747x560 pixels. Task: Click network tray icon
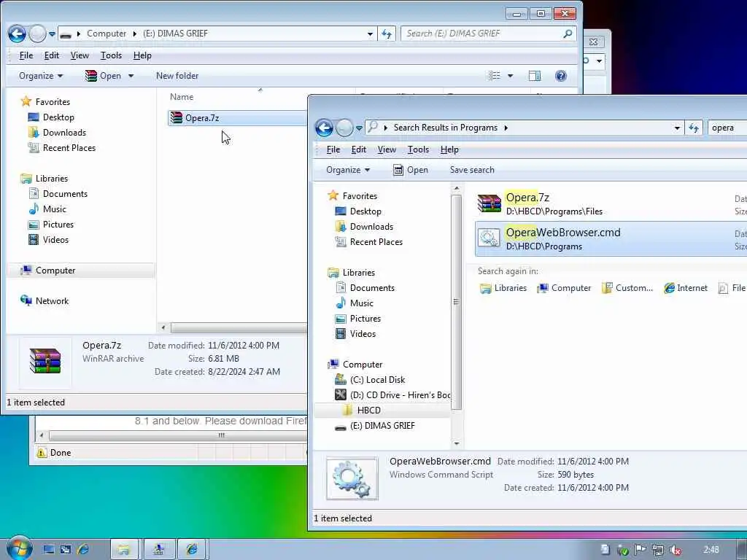pos(658,550)
